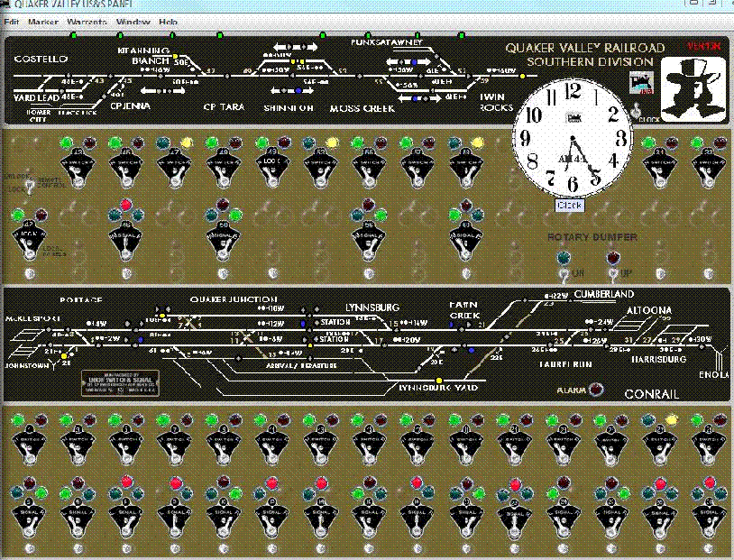The height and width of the screenshot is (560, 734).
Task: Click the small JMRI locomotive icon
Action: 642,83
